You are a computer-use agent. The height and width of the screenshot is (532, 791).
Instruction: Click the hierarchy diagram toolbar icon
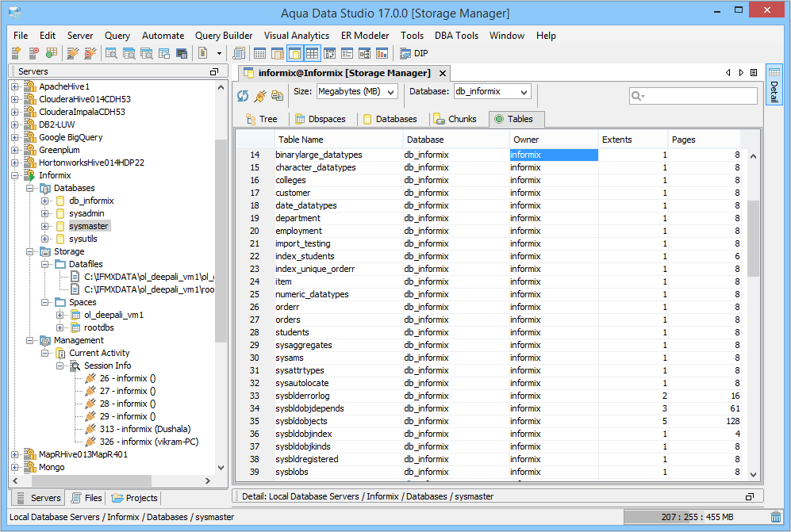click(364, 53)
